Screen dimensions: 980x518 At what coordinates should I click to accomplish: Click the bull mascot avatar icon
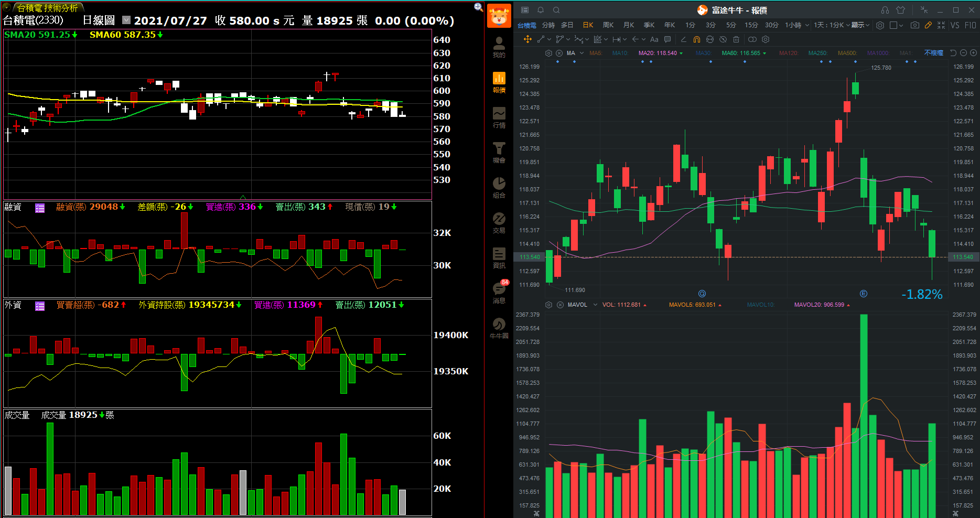tap(499, 16)
